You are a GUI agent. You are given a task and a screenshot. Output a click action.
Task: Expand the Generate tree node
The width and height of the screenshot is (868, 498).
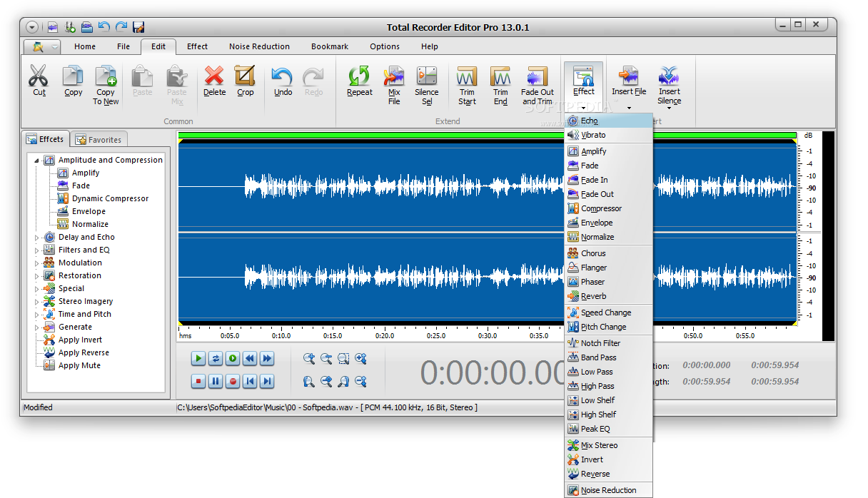point(37,327)
